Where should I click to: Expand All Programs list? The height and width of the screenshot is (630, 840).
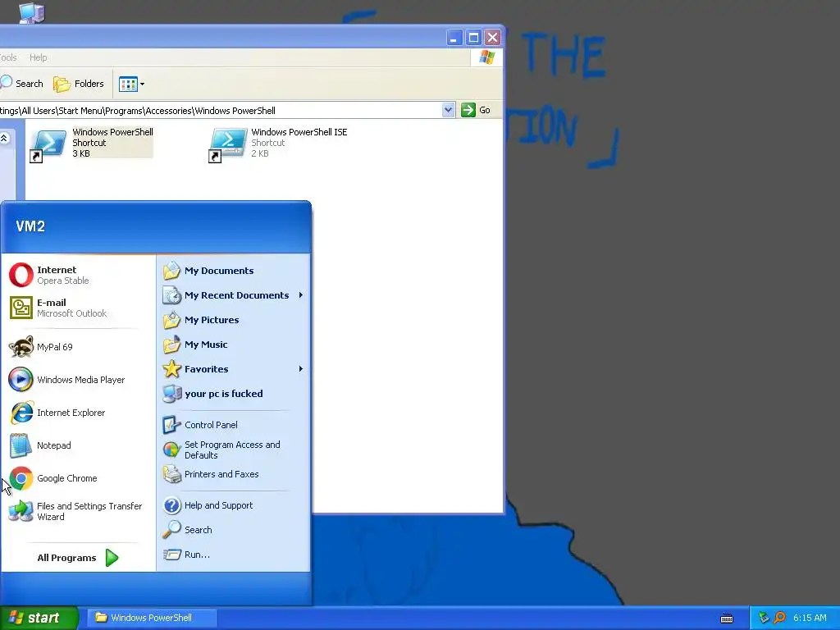coord(78,558)
